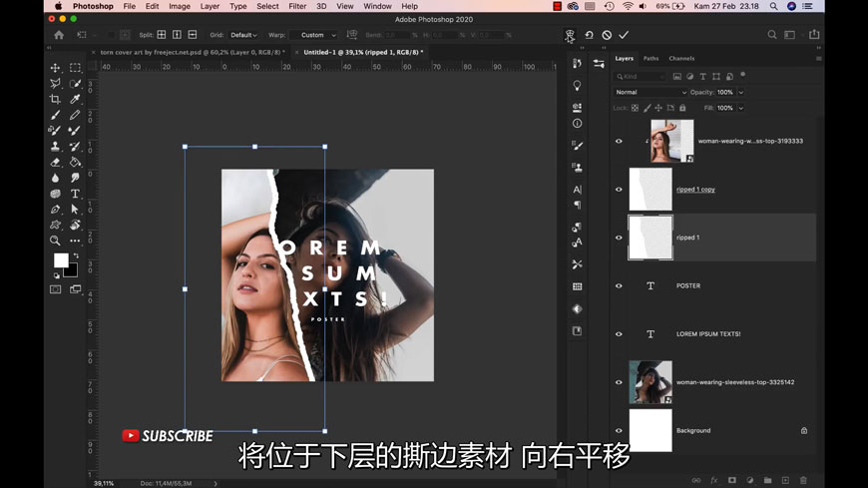Screen dimensions: 868x488
Task: Select the Rectangular Marquee tool
Action: (75, 68)
